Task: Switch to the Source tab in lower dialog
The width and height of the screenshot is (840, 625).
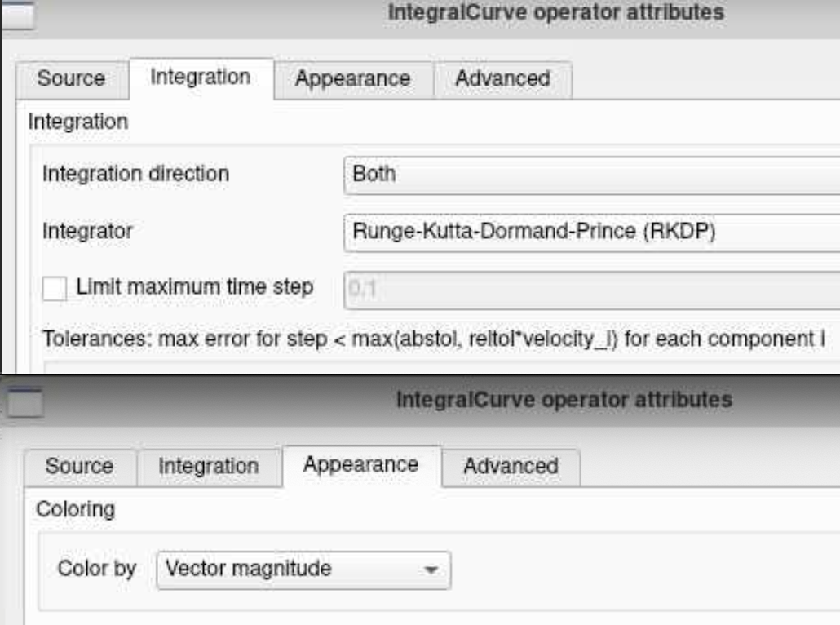Action: pos(80,467)
